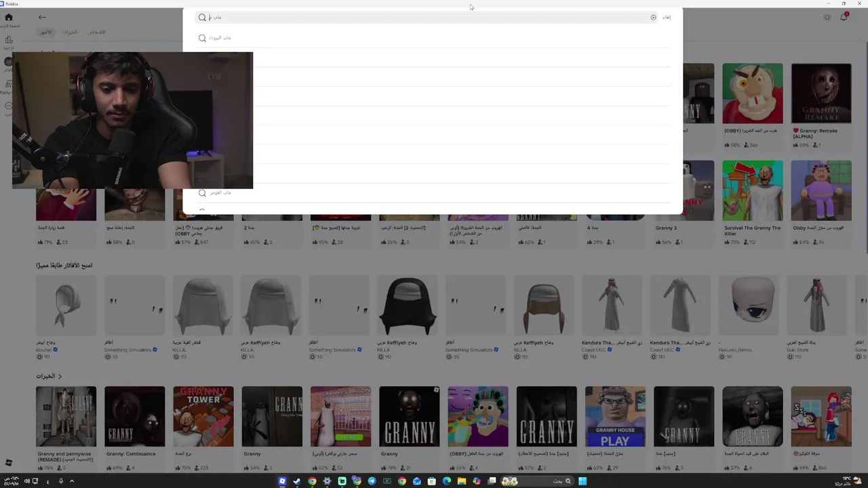
Task: Open the Granny: Remake [ALPHA] game thumbnail
Action: point(821,94)
